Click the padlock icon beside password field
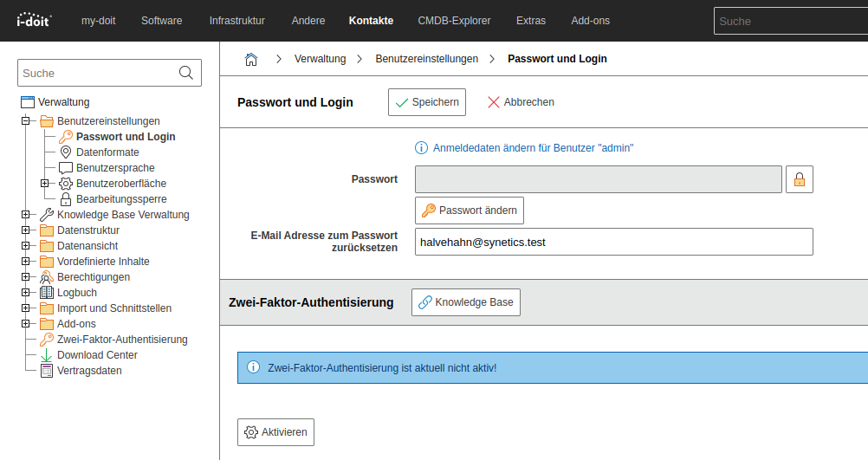 pyautogui.click(x=799, y=179)
